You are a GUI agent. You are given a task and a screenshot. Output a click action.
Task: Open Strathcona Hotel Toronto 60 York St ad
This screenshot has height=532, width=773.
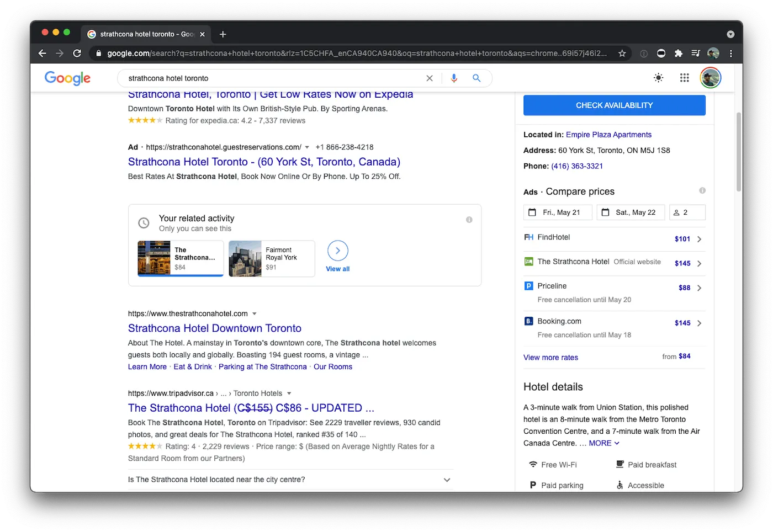[264, 162]
